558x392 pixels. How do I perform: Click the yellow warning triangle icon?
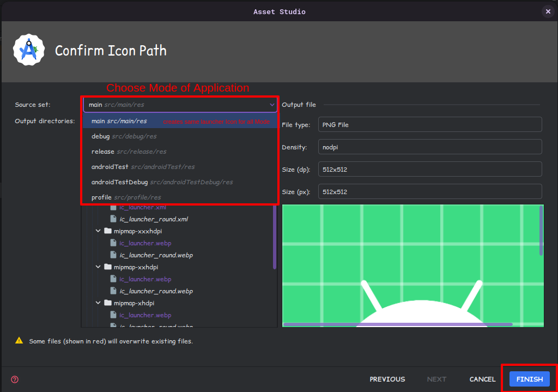click(x=19, y=341)
